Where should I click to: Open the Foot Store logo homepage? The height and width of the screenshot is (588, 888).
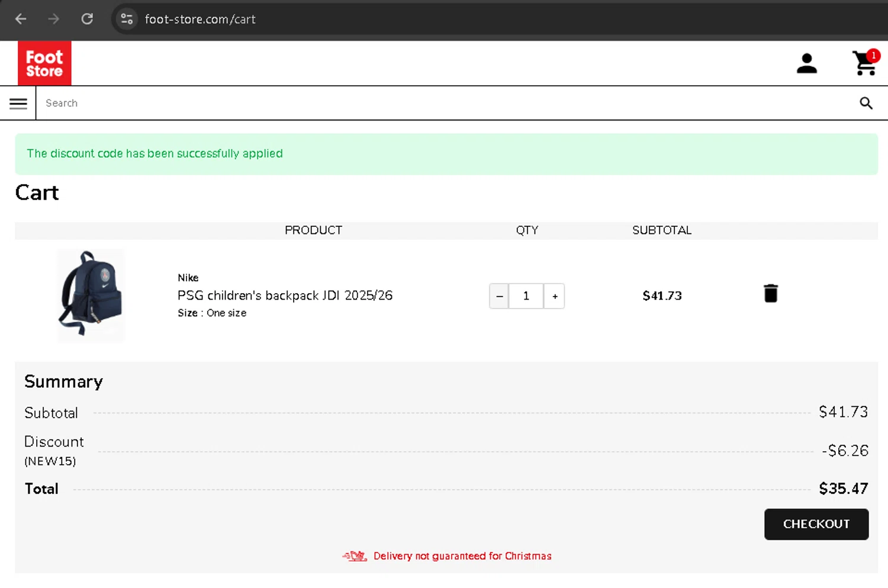click(x=44, y=63)
